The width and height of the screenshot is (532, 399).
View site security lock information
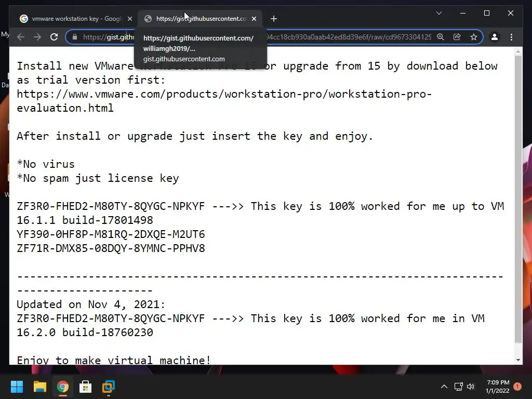(75, 37)
